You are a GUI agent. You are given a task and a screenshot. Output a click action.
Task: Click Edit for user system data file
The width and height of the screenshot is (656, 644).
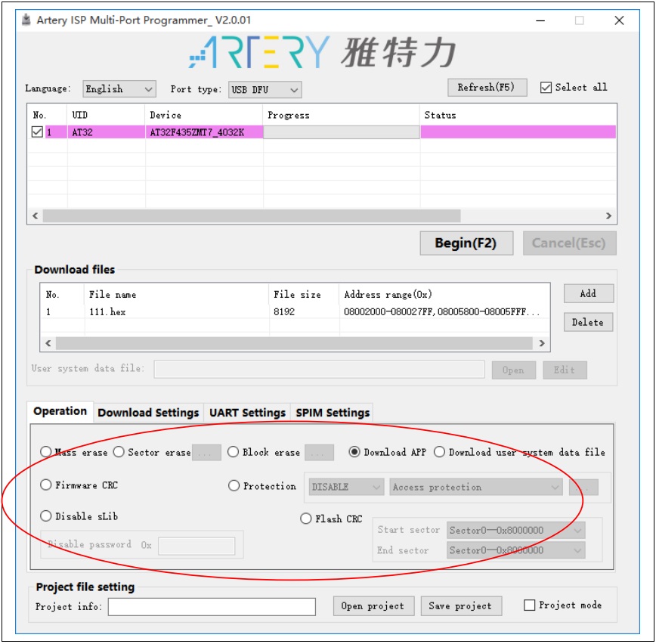coord(565,370)
